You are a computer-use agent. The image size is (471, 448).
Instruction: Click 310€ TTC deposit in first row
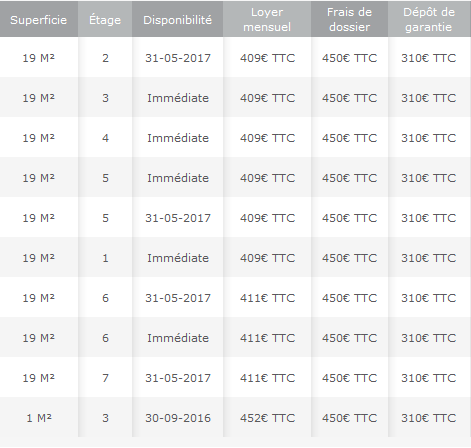pyautogui.click(x=429, y=58)
